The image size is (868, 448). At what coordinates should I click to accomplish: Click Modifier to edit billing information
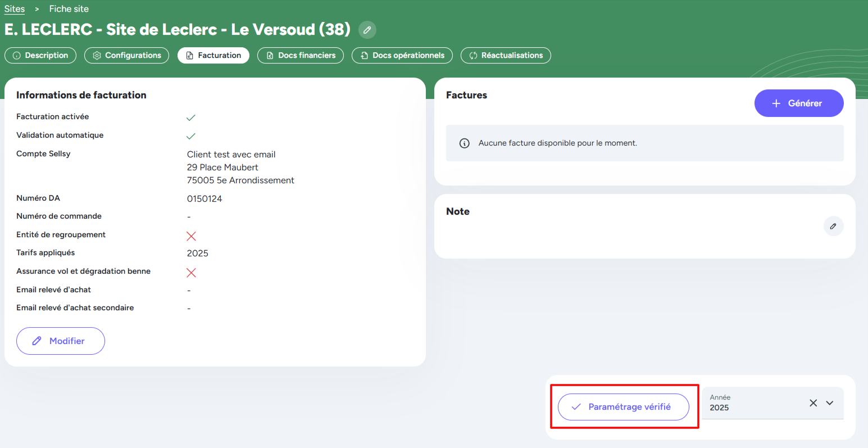(61, 341)
